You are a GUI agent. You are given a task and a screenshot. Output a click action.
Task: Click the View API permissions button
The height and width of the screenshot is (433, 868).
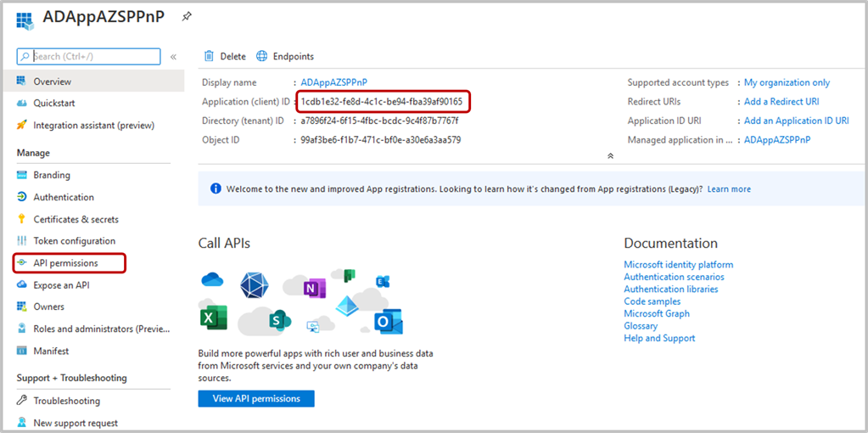256,399
